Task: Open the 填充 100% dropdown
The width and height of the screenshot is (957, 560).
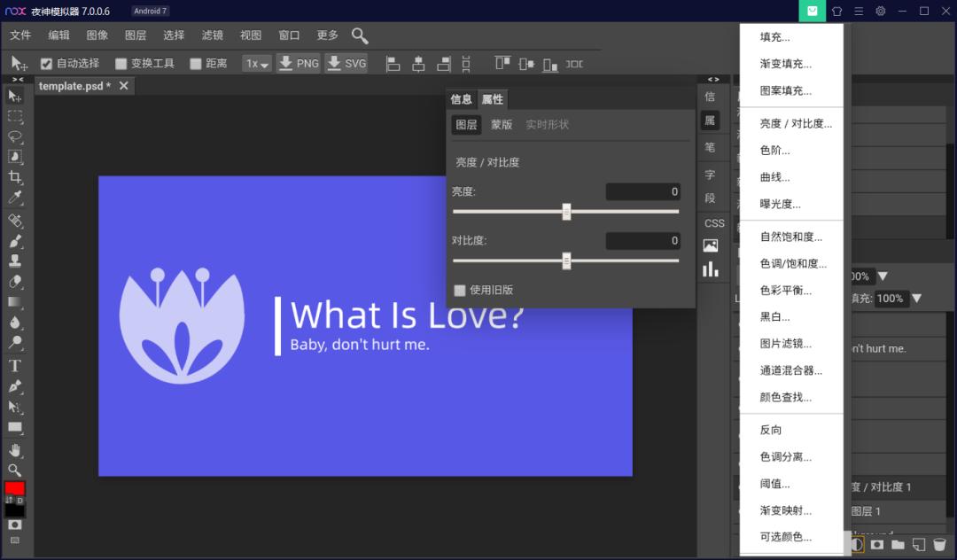Action: click(x=917, y=299)
